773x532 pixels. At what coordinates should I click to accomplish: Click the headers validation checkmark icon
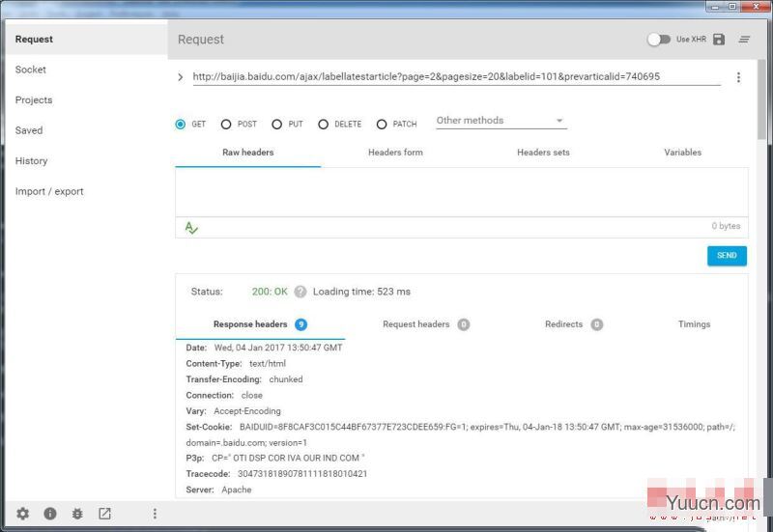point(191,228)
